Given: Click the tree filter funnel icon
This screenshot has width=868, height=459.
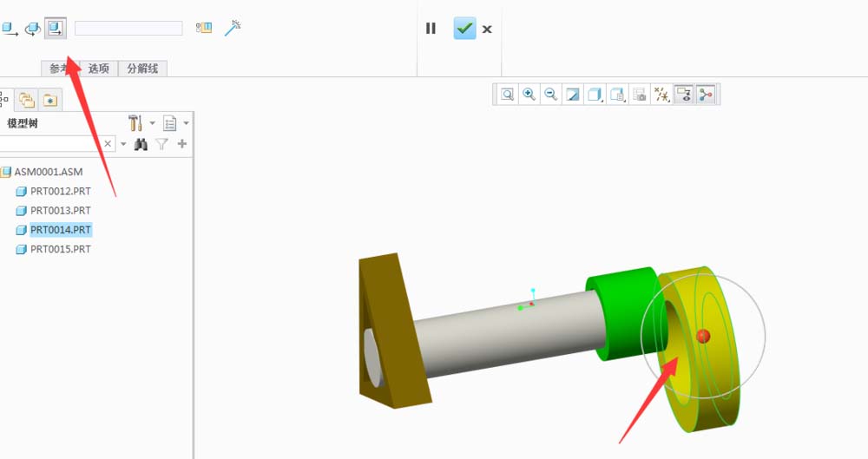Looking at the screenshot, I should tap(161, 145).
